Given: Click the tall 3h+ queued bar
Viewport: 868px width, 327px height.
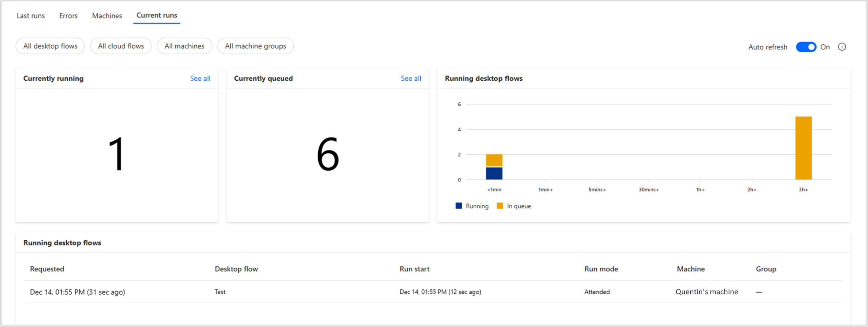Looking at the screenshot, I should point(803,148).
